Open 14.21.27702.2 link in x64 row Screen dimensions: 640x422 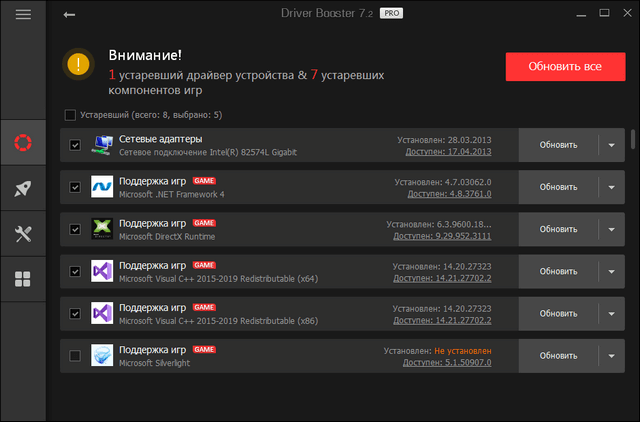442,278
